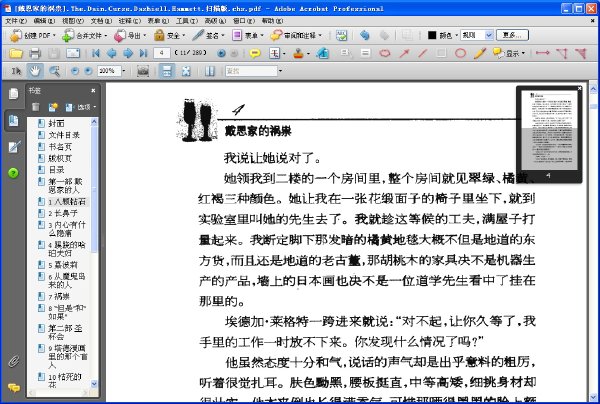Screen dimensions: 600x404
Task: Click the page number input field
Action: tap(161, 53)
